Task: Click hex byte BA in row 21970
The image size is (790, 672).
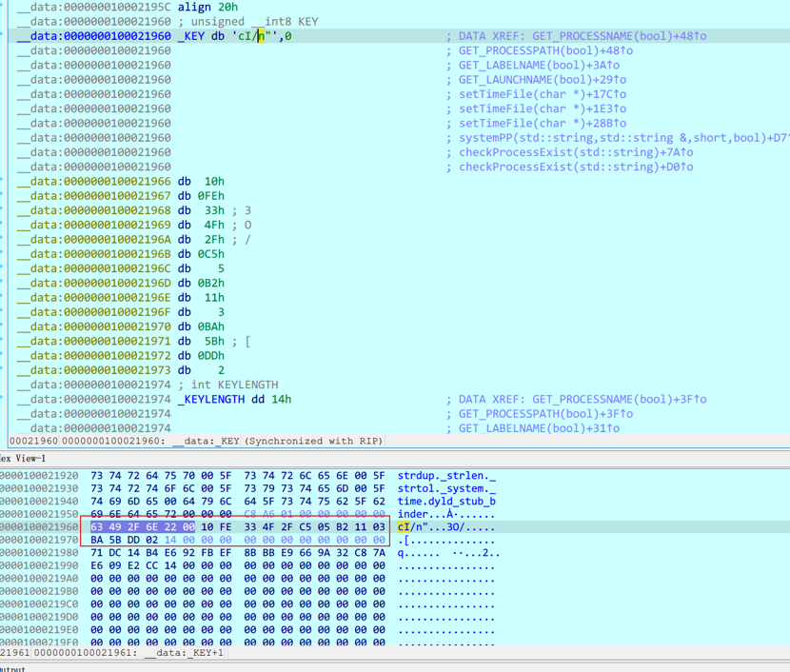Action: coord(97,540)
